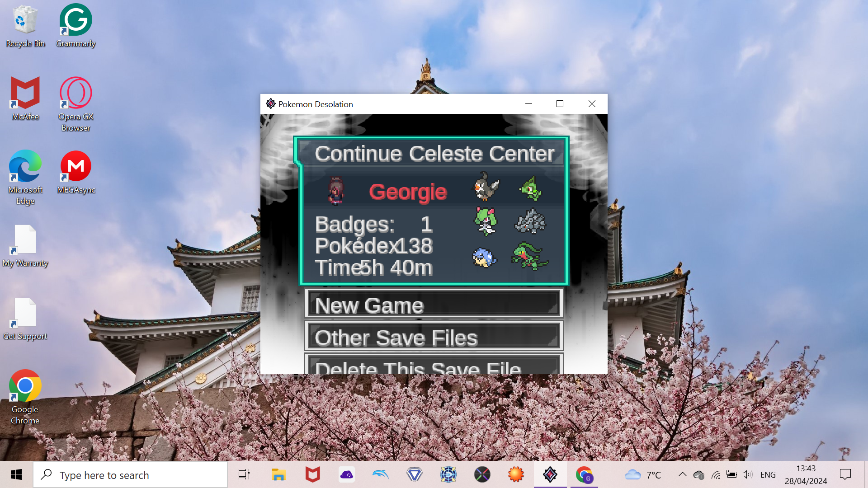868x488 pixels.
Task: Select the Continue Celeste Center save entry
Action: point(432,211)
